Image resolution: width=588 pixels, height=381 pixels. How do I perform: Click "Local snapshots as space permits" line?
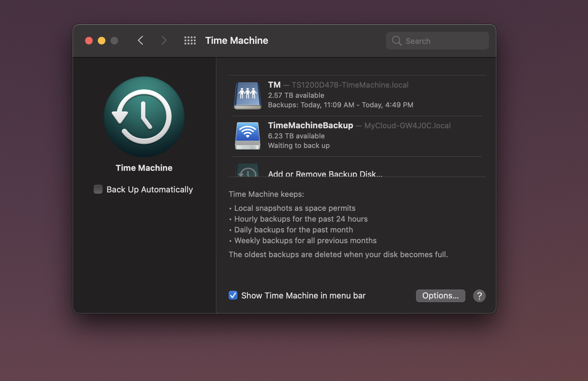pos(295,208)
